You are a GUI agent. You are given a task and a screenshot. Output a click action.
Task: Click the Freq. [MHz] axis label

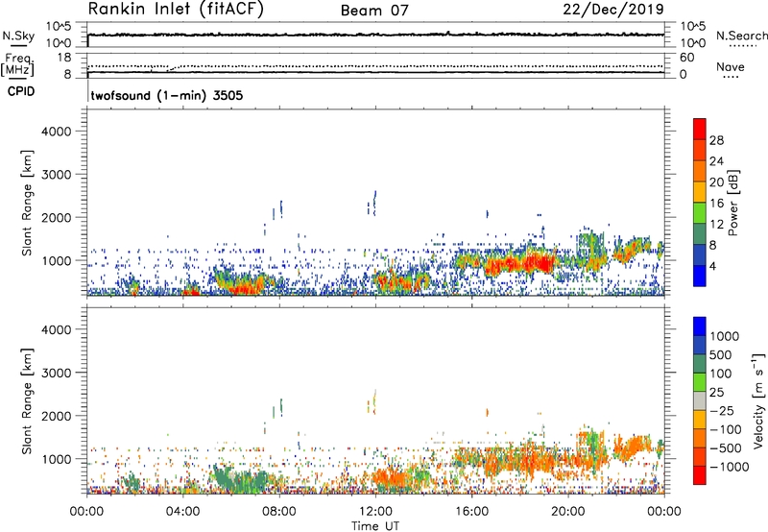tap(18, 65)
